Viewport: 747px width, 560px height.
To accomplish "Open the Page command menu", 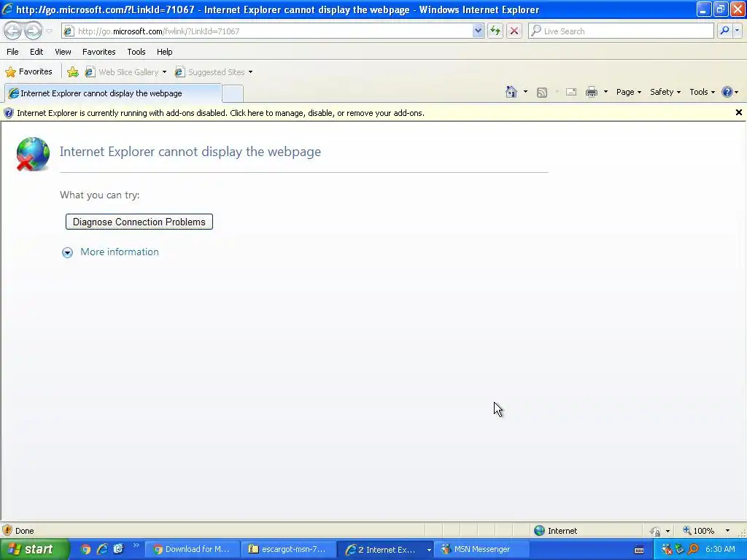I will click(x=628, y=92).
